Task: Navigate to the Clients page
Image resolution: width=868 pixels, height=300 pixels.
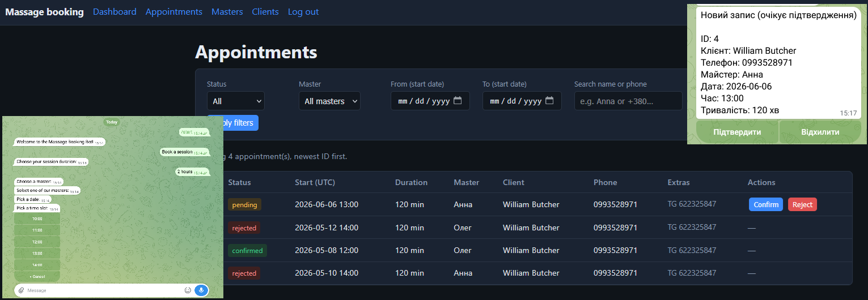Action: pos(265,12)
